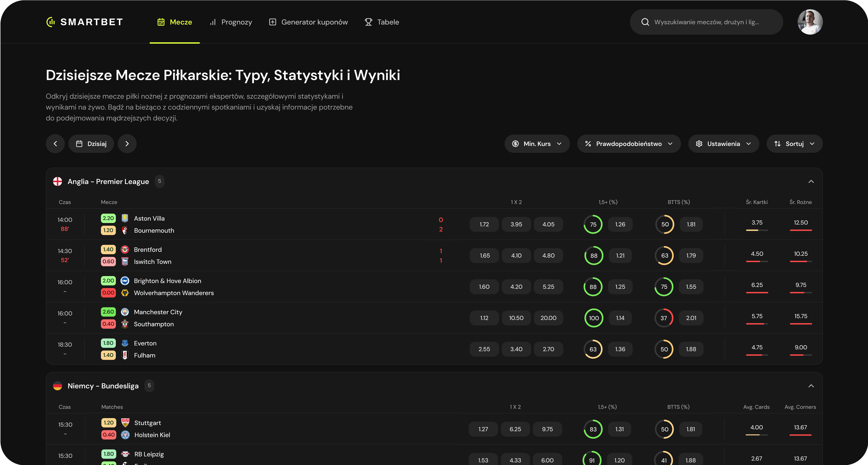Click the gear icon in Ustawienia

coord(699,144)
